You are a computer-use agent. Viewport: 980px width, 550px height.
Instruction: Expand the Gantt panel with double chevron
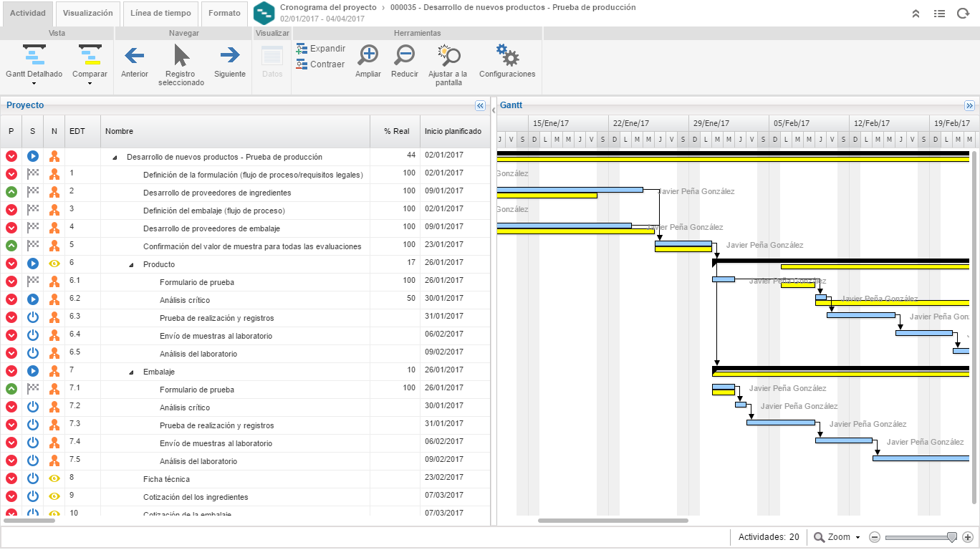[x=970, y=105]
